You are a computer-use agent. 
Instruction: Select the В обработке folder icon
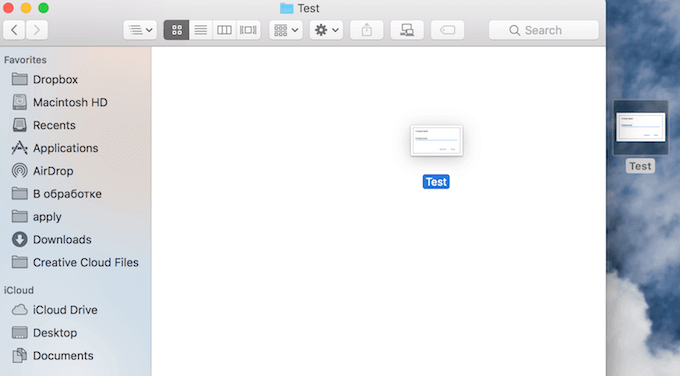coord(20,193)
